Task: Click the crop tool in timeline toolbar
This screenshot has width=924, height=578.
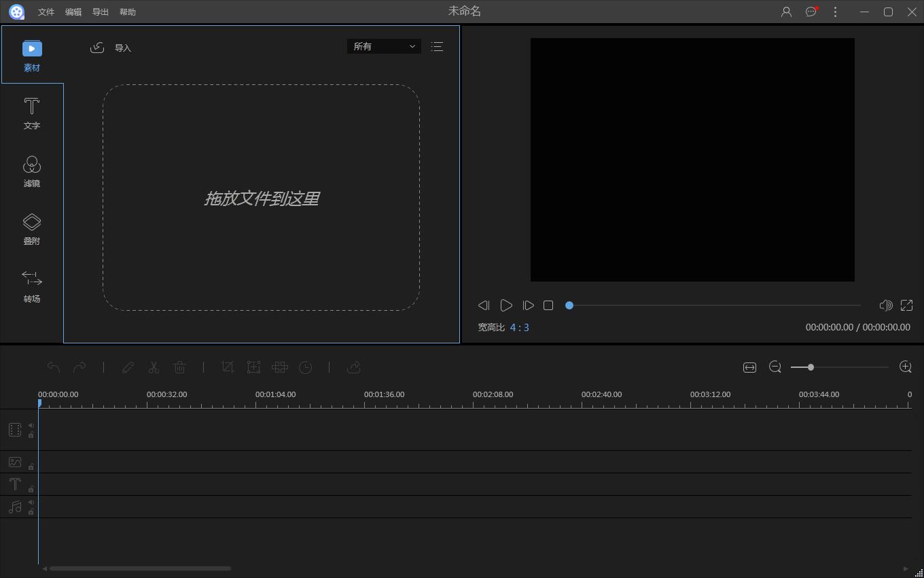Action: (228, 367)
